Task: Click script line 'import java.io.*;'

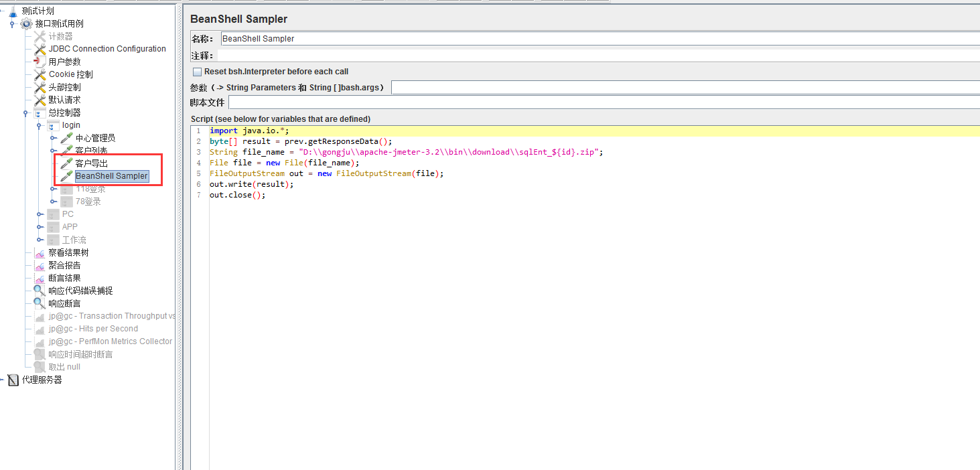Action: coord(249,131)
